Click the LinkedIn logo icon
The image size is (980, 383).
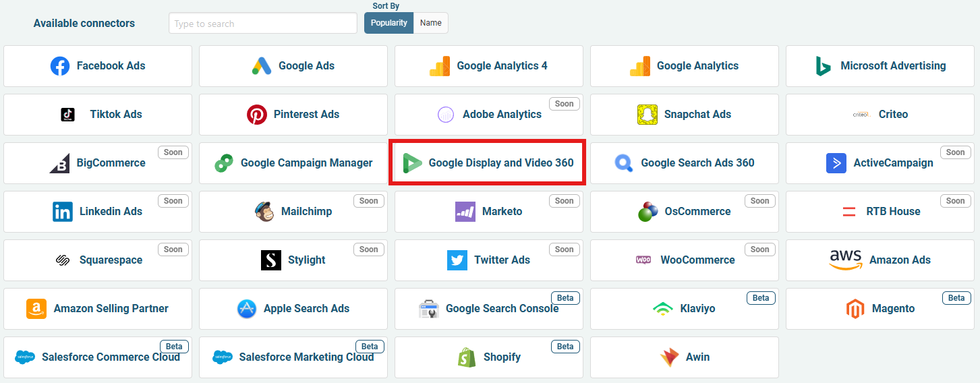point(63,212)
